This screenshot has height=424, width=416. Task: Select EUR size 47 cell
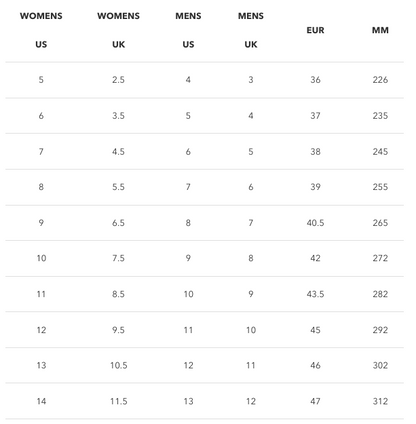[315, 401]
